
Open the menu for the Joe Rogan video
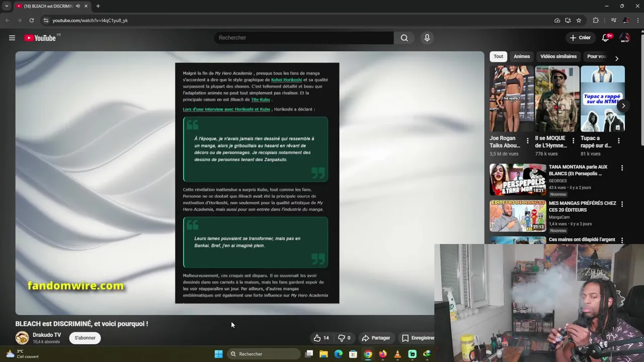tap(527, 141)
